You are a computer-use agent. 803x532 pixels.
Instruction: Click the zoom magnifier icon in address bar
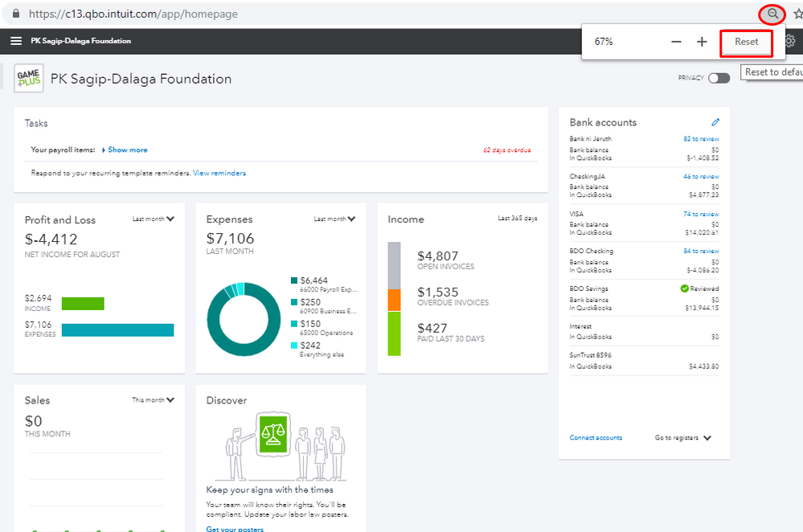coord(772,14)
